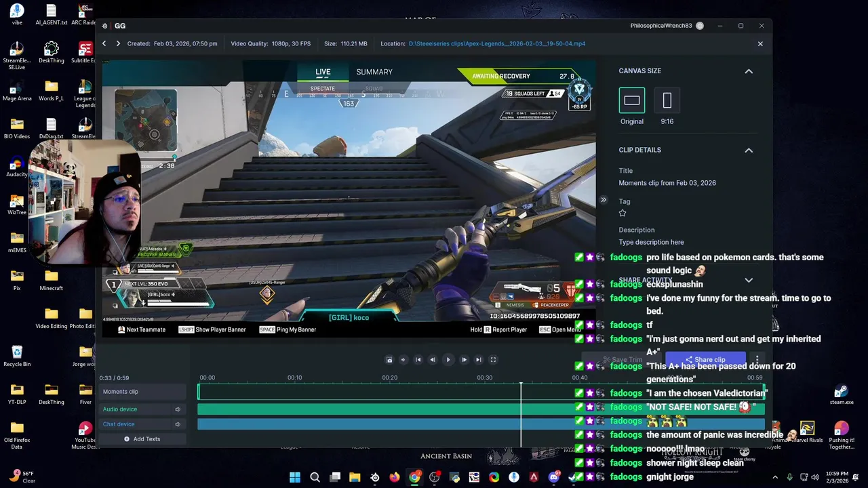
Task: Open the weather widget 56°F Clear
Action: pyautogui.click(x=22, y=477)
